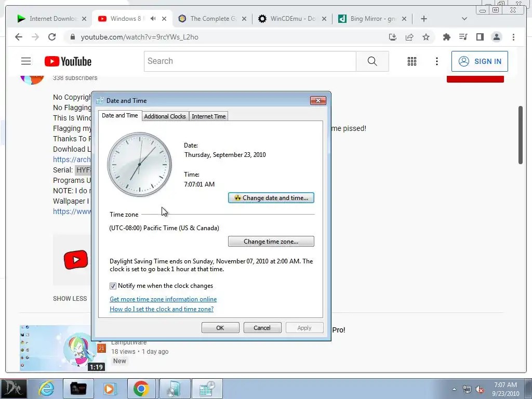Open the YouTube hamburger guide menu
Viewport: 532px width, 399px height.
pos(26,61)
